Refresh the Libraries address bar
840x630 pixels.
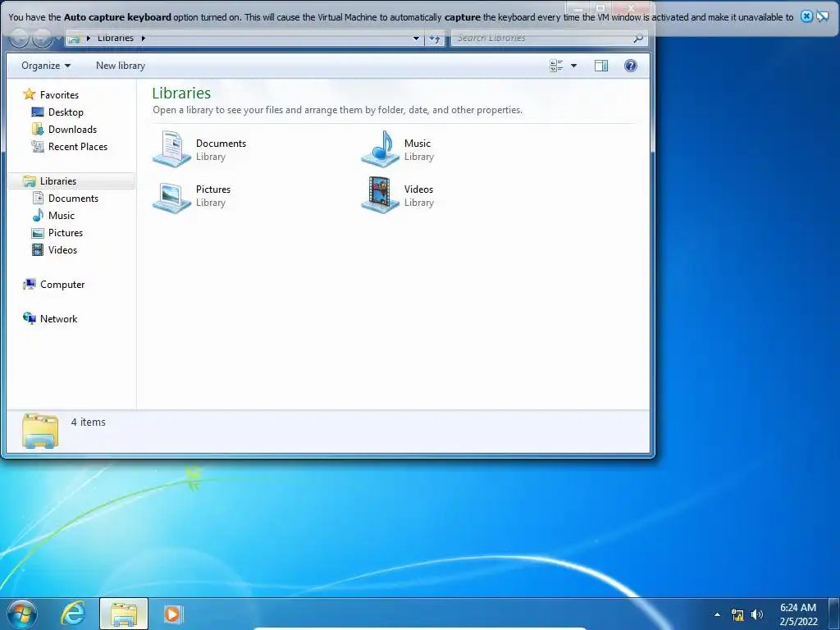point(435,38)
